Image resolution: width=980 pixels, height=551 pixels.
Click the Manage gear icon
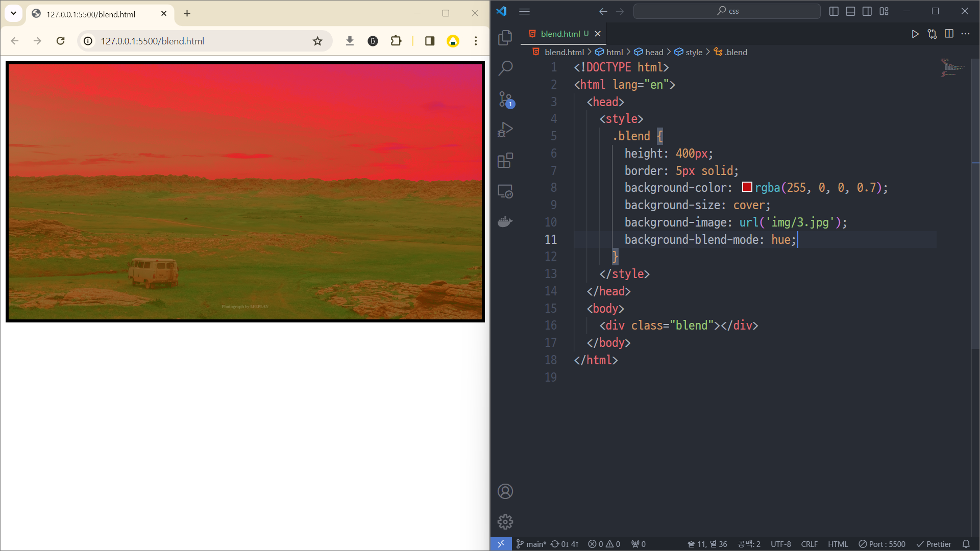tap(505, 521)
